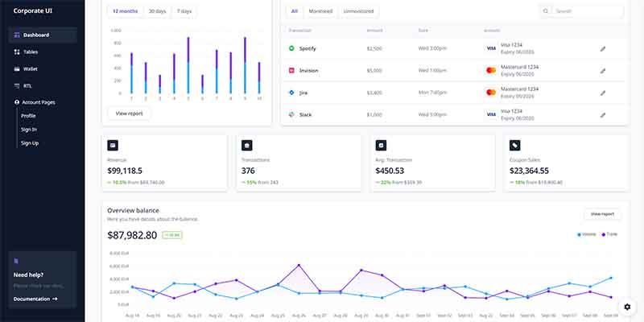Click the $450.53 average value
Image resolution: width=644 pixels, height=322 pixels.
pyautogui.click(x=390, y=171)
